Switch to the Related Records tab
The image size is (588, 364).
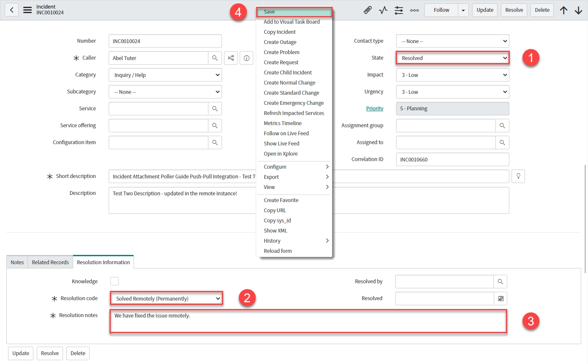(x=50, y=262)
